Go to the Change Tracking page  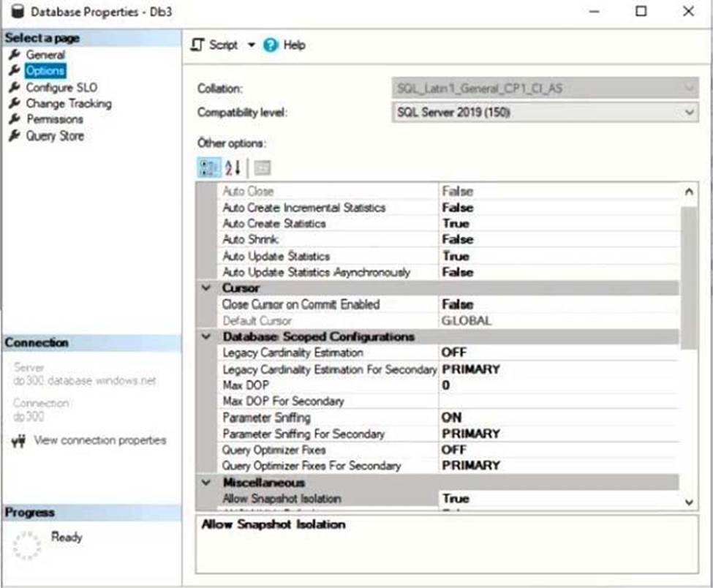[68, 104]
